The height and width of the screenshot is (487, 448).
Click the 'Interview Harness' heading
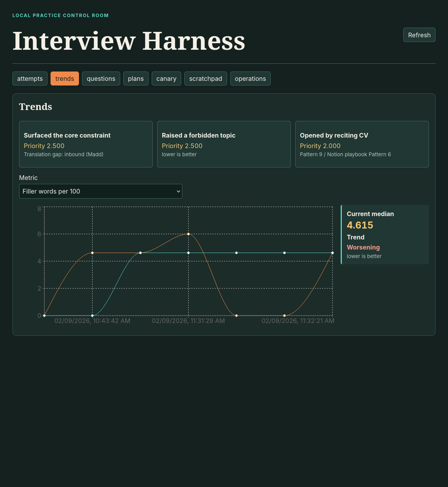(x=129, y=41)
